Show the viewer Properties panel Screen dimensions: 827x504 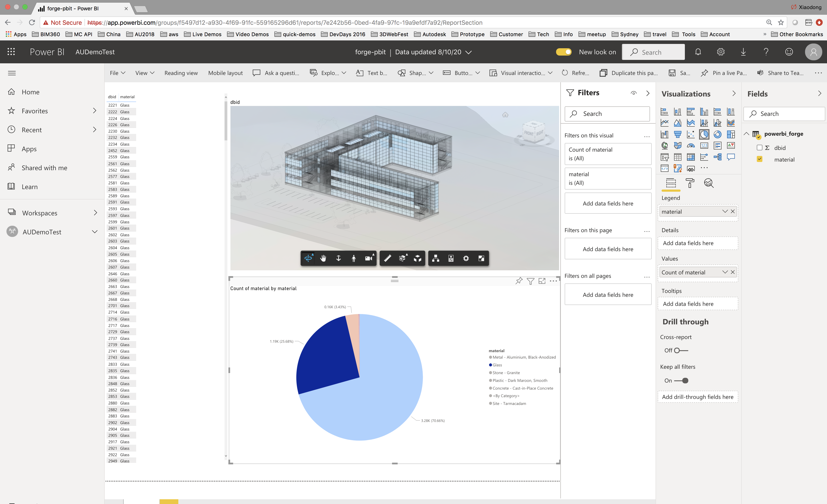[x=451, y=258]
